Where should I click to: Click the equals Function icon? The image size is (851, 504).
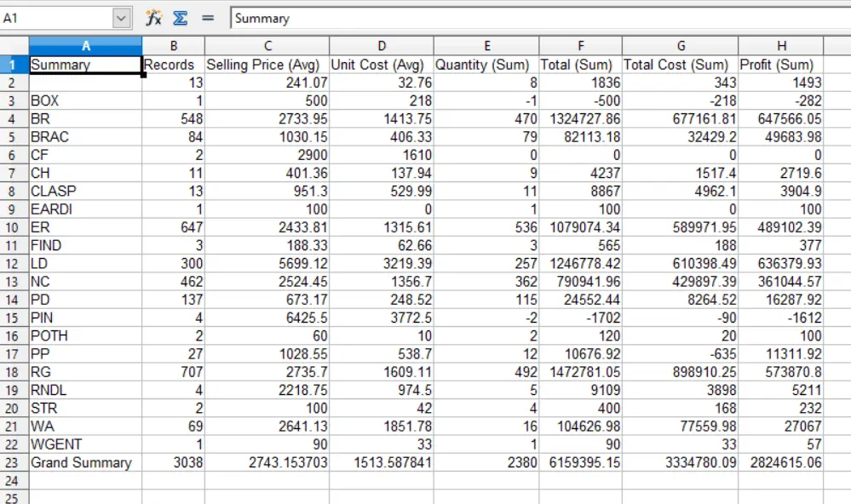(x=207, y=18)
